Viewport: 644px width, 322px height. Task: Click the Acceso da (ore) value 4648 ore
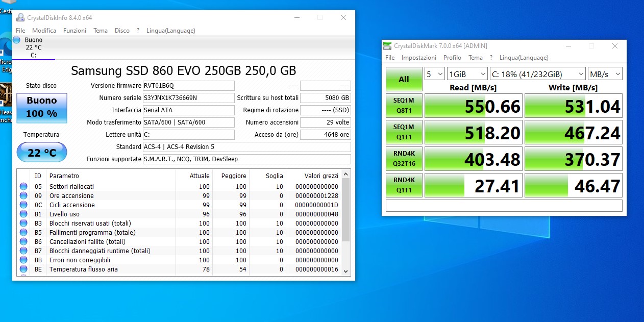click(x=326, y=134)
